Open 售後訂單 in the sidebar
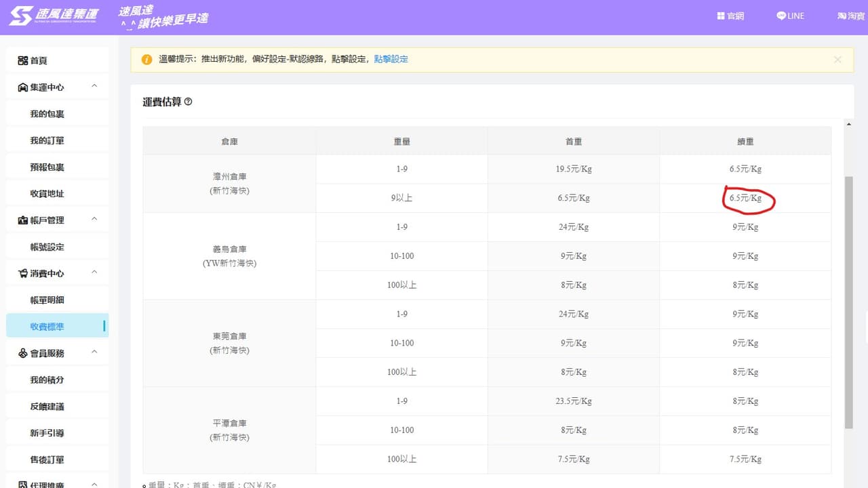868x488 pixels. pyautogui.click(x=57, y=459)
